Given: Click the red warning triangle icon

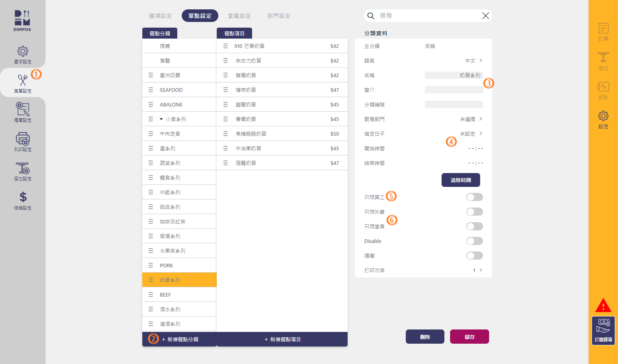Looking at the screenshot, I should coord(603,305).
